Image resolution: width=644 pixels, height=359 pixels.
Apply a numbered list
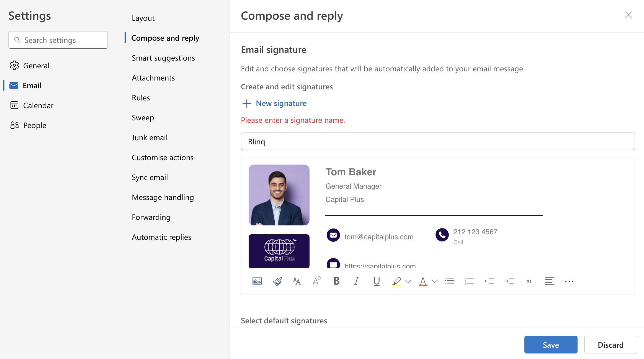(470, 281)
